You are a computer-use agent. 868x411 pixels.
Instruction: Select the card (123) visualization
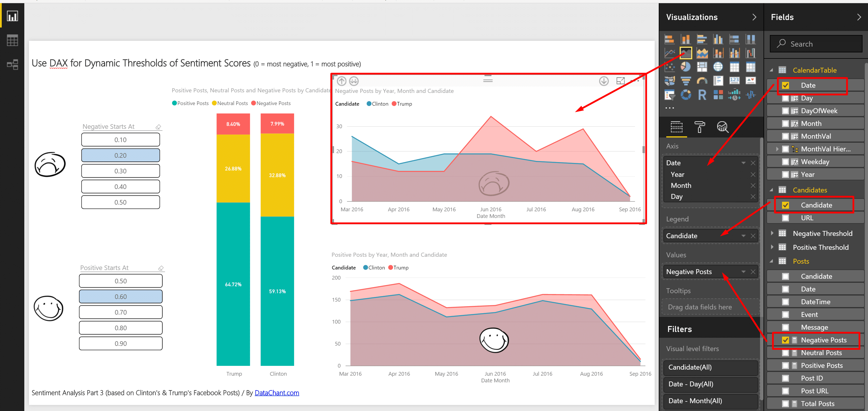tap(734, 81)
